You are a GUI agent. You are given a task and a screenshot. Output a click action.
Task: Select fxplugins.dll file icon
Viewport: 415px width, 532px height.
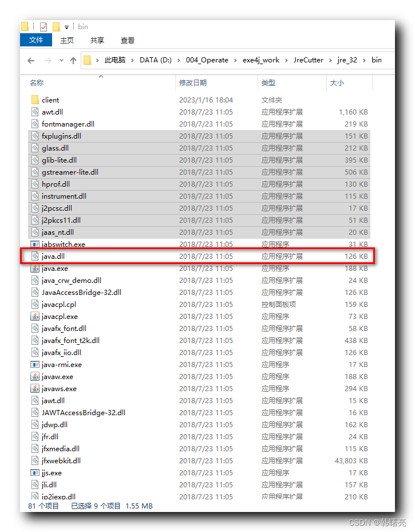pos(35,136)
